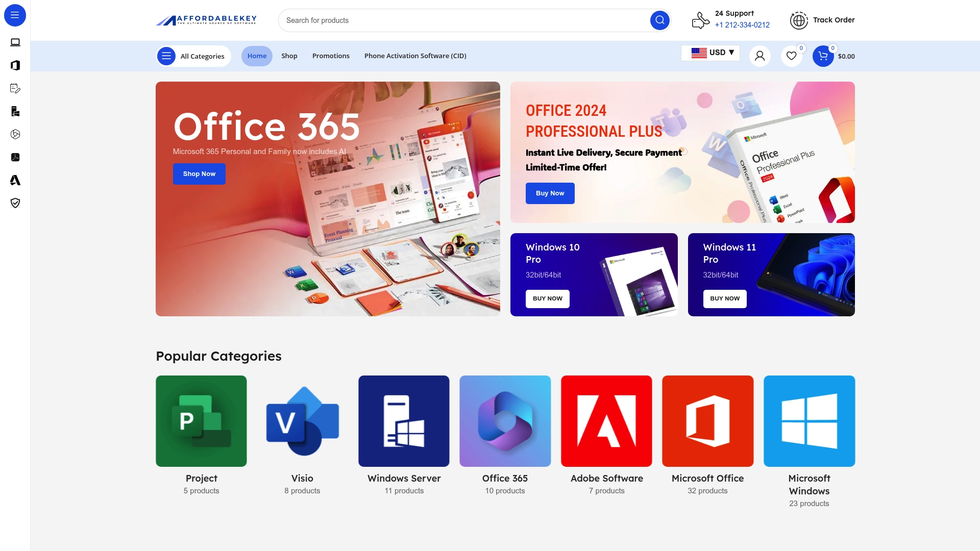Screen dimensions: 980x551
Task: Click the All Categories hamburger circle icon
Action: pos(166,56)
